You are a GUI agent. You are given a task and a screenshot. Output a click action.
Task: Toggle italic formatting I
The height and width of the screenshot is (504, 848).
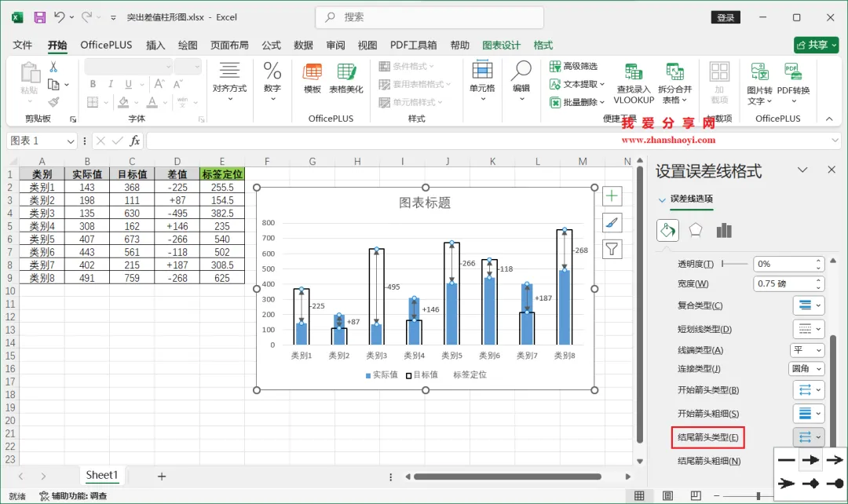[111, 84]
